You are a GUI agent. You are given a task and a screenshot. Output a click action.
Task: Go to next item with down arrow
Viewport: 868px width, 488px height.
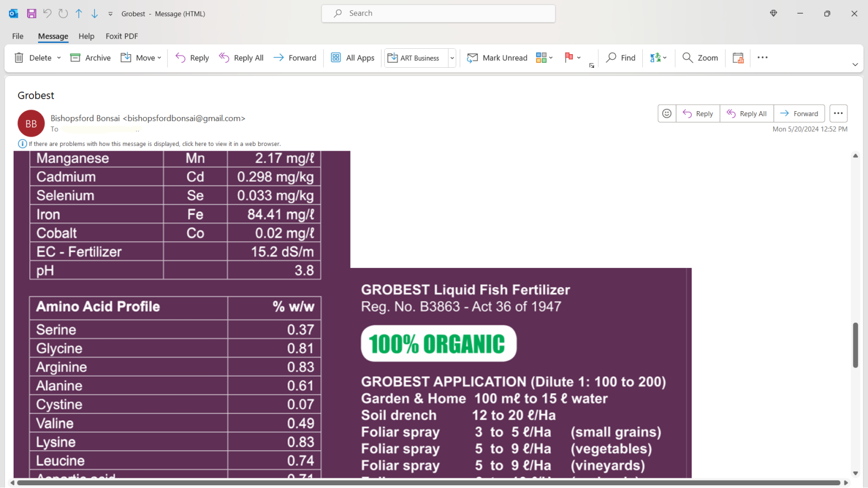(x=94, y=14)
